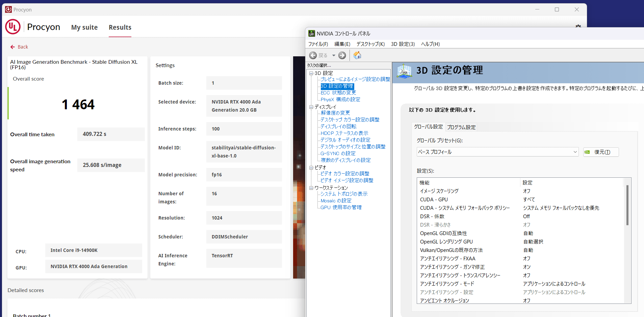
Task: Open ECC 状態の変更 task link
Action: [338, 93]
